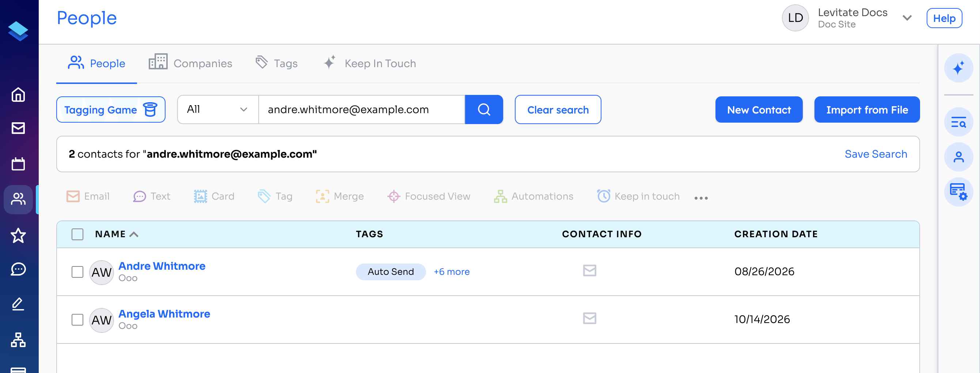This screenshot has height=373, width=980.
Task: Click the Text bulk action
Action: tap(152, 196)
